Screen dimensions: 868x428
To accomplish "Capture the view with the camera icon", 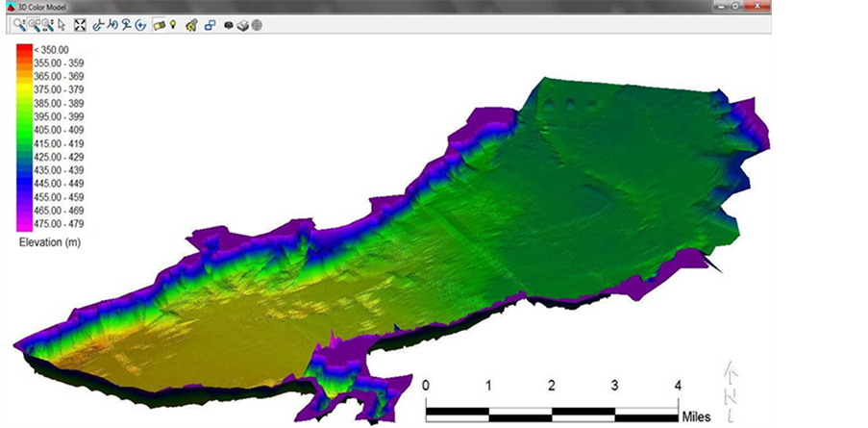I will 229,24.
